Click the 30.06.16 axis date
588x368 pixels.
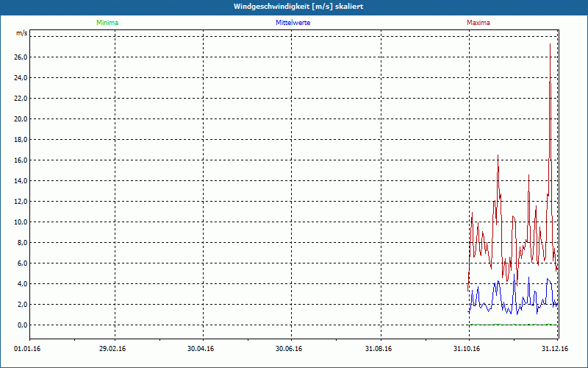(x=289, y=348)
